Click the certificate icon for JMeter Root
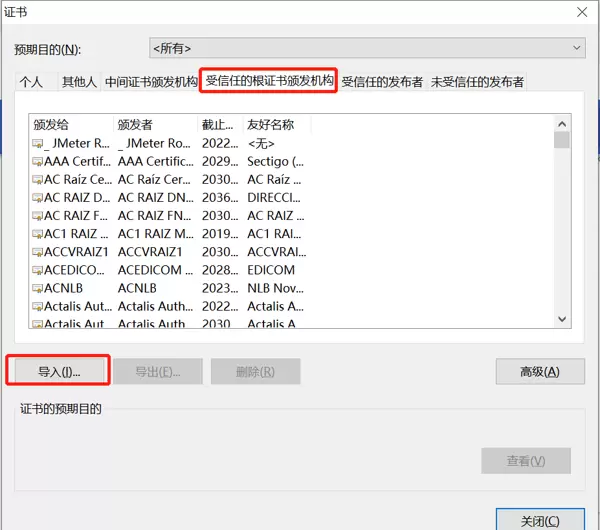Screen dimensions: 600x530 coord(37,144)
